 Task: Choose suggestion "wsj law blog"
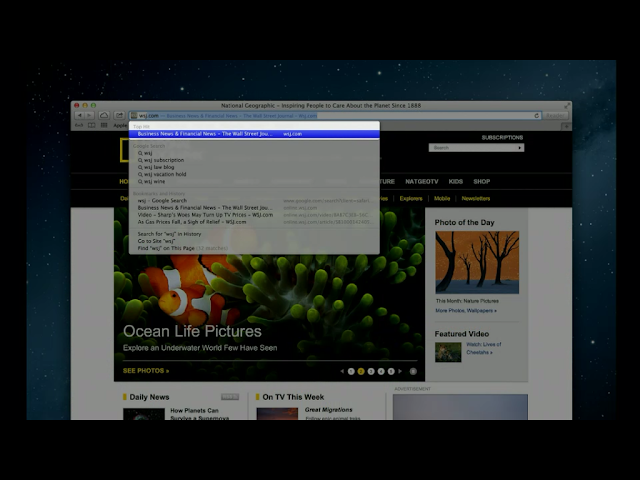[x=254, y=167]
